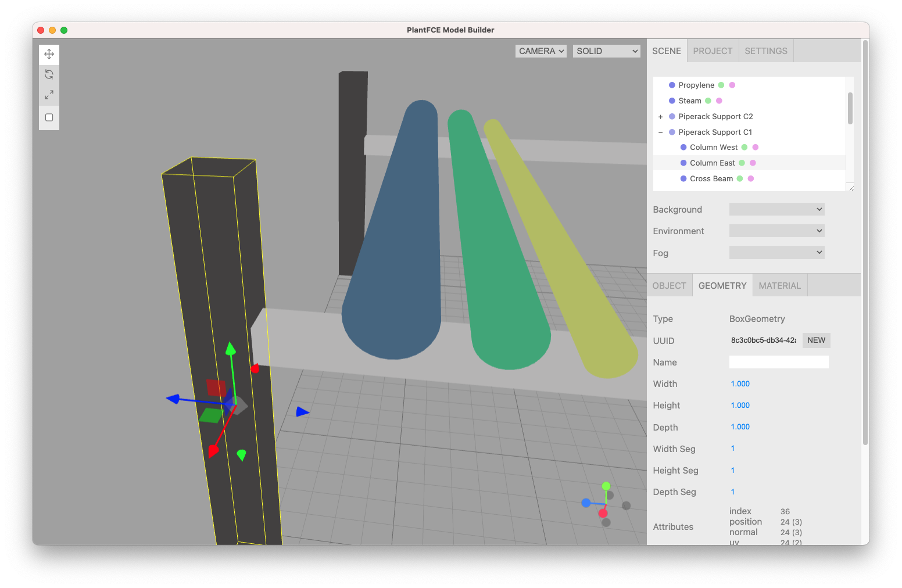Screen dimensions: 902x588
Task: Toggle the green geometry indicator for Column East
Action: click(x=743, y=163)
